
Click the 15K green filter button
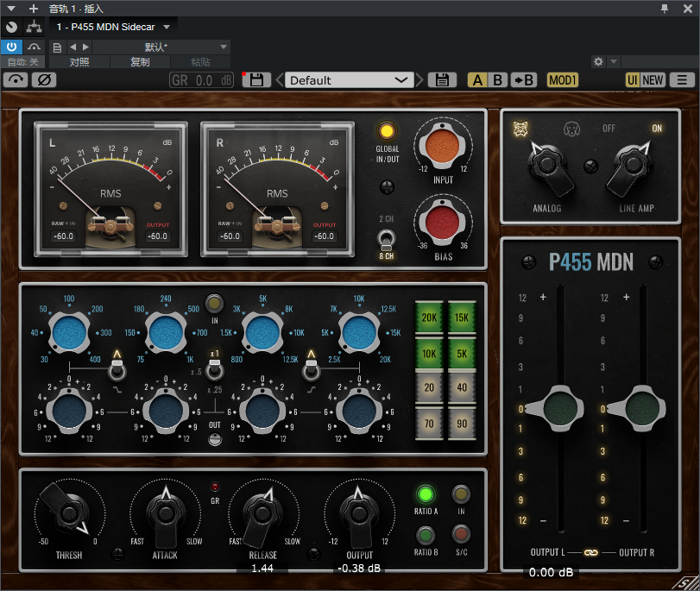pos(462,318)
